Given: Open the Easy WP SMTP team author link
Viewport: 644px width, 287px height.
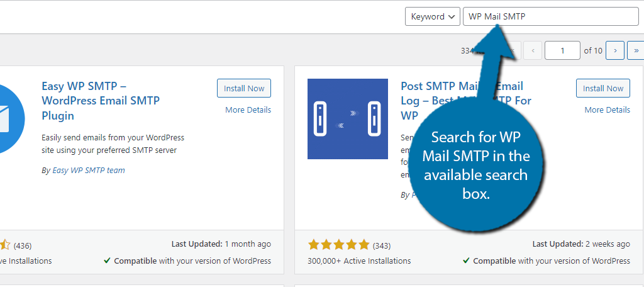Looking at the screenshot, I should [x=87, y=170].
